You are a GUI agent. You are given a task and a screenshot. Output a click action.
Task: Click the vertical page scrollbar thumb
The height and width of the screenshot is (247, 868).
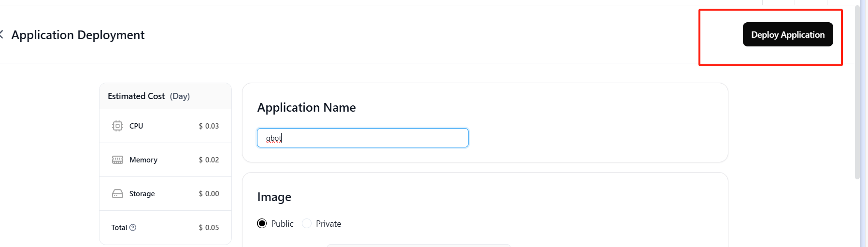coord(857,92)
